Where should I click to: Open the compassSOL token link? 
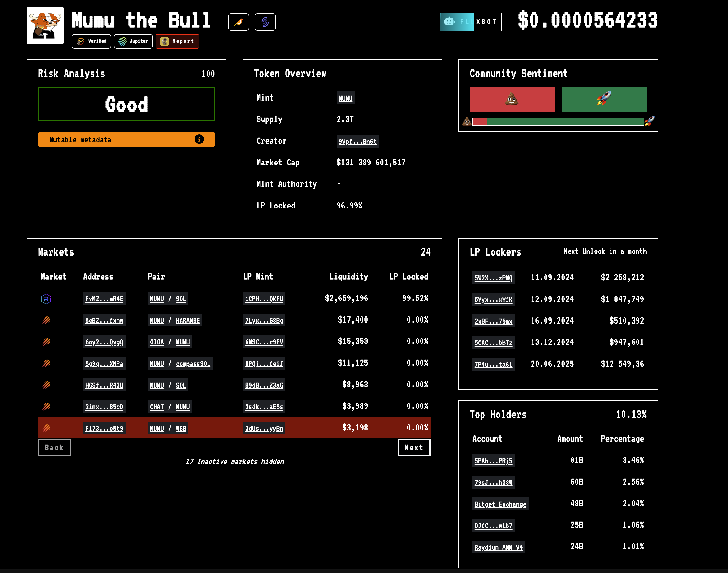click(193, 363)
